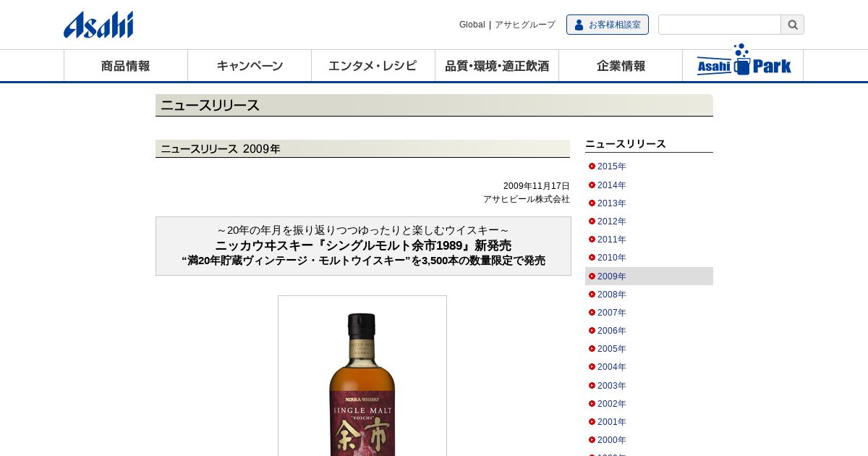
Task: Open the 品質・環境・適正飲酒 menu
Action: pyautogui.click(x=497, y=66)
